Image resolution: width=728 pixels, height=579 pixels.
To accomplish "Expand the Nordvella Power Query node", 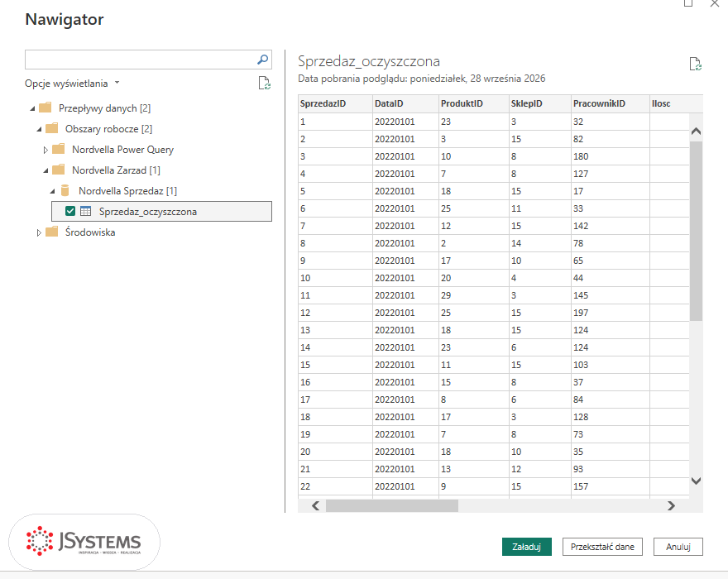I will pos(45,150).
